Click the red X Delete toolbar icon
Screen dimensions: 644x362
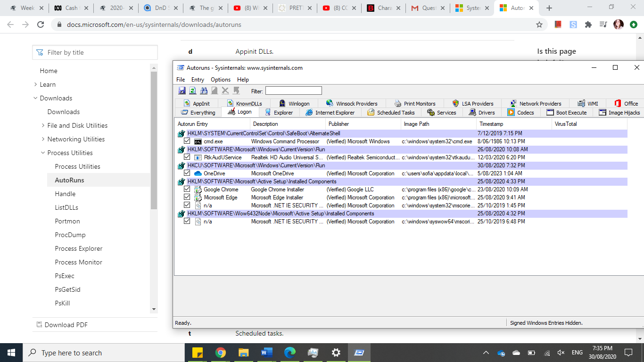tap(225, 90)
